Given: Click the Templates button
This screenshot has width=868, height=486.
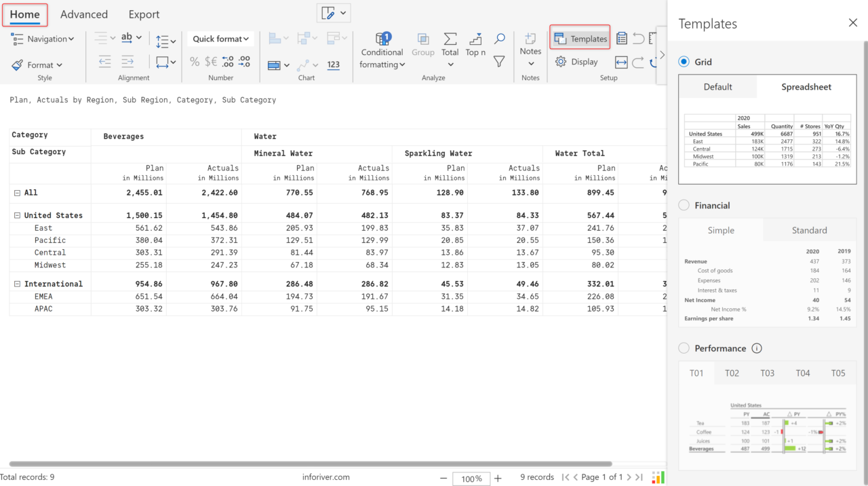Looking at the screenshot, I should (579, 37).
